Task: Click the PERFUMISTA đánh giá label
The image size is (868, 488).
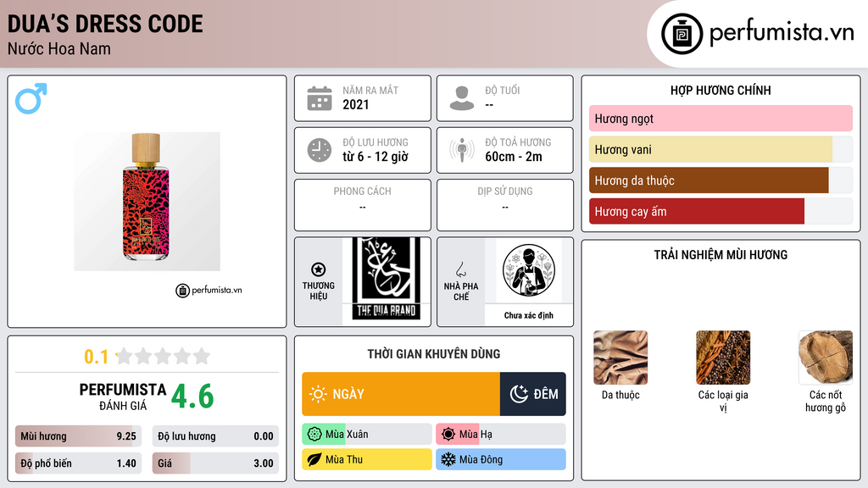Action: [x=123, y=396]
